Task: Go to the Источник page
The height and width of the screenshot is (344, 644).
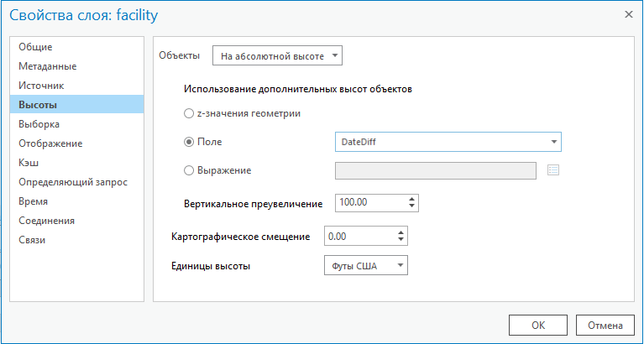Action: pos(41,86)
